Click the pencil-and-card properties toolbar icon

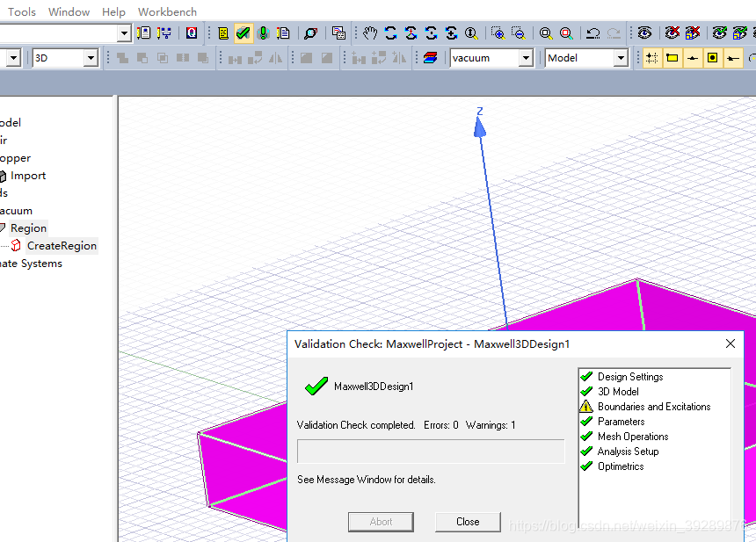coord(143,33)
